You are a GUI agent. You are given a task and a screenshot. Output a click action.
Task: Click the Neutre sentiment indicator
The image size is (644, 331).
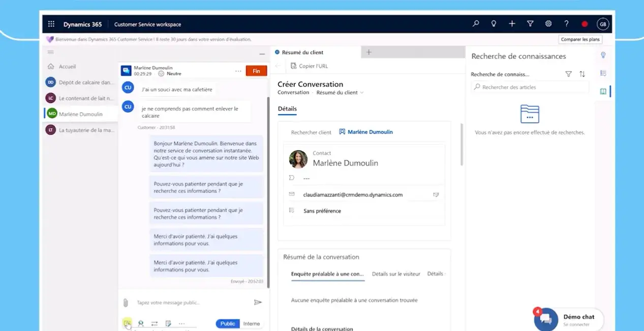pos(170,74)
